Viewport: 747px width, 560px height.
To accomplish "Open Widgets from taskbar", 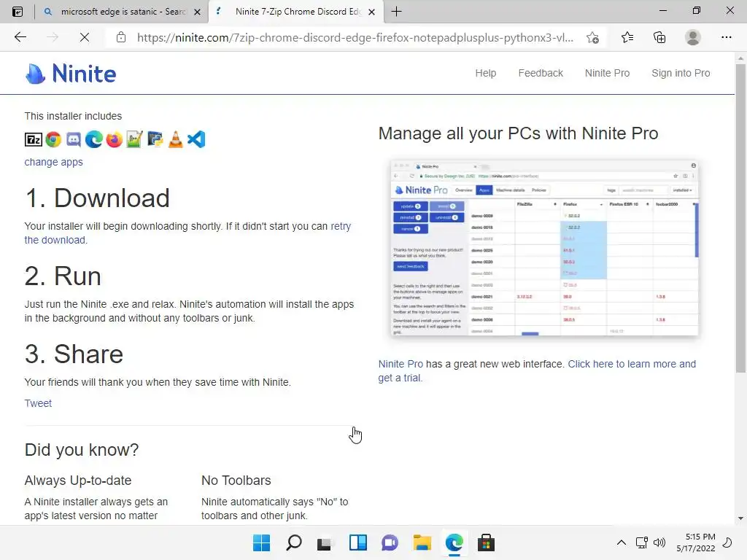I will 357,542.
